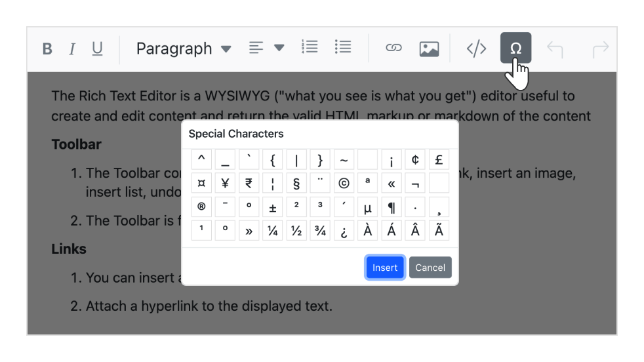Select the copyright © character
Viewport: 644px width, 362px height.
point(344,184)
